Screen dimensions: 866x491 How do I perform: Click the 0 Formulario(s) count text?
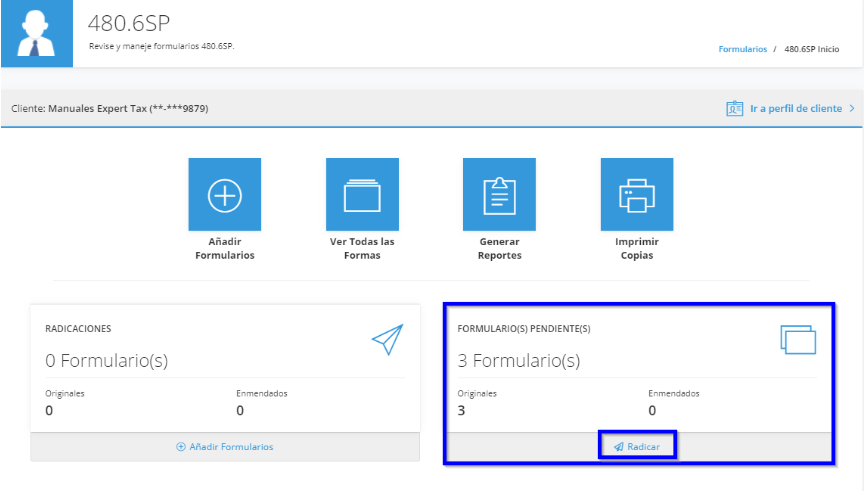[107, 361]
